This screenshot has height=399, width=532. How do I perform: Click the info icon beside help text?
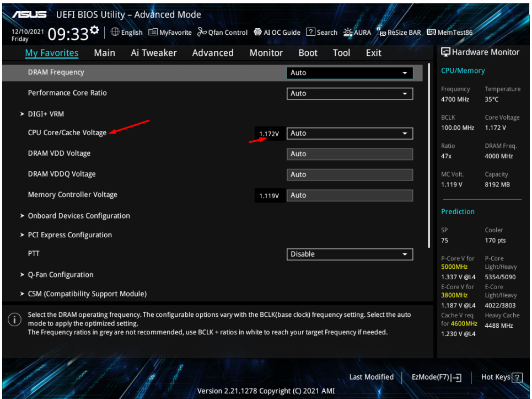coord(14,320)
